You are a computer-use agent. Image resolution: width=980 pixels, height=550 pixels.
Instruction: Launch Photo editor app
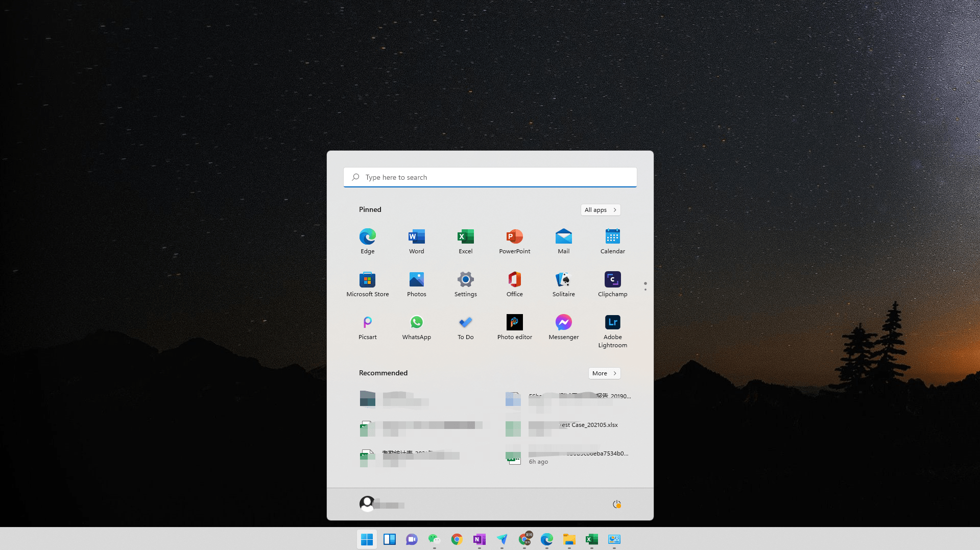(x=515, y=327)
